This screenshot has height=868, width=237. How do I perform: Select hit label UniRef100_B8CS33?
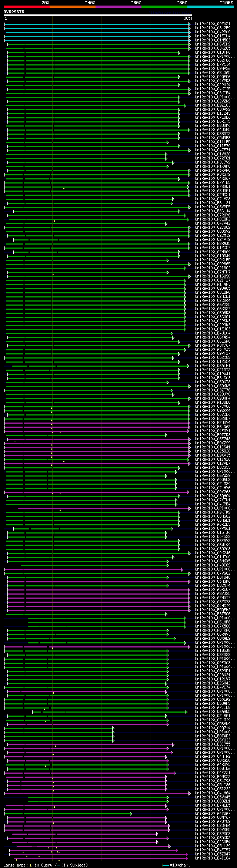(x=213, y=467)
